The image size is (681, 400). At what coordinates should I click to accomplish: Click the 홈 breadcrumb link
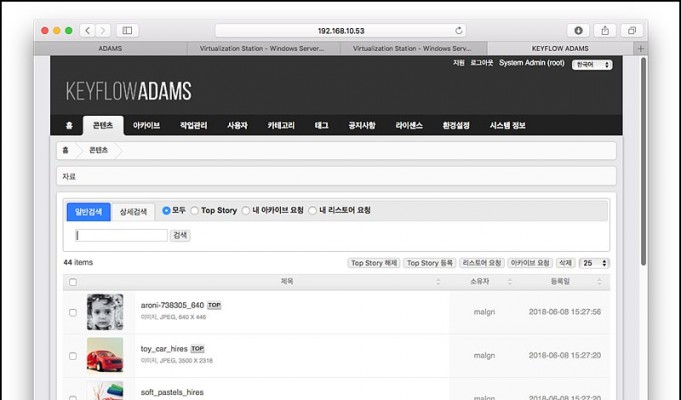(x=66, y=150)
